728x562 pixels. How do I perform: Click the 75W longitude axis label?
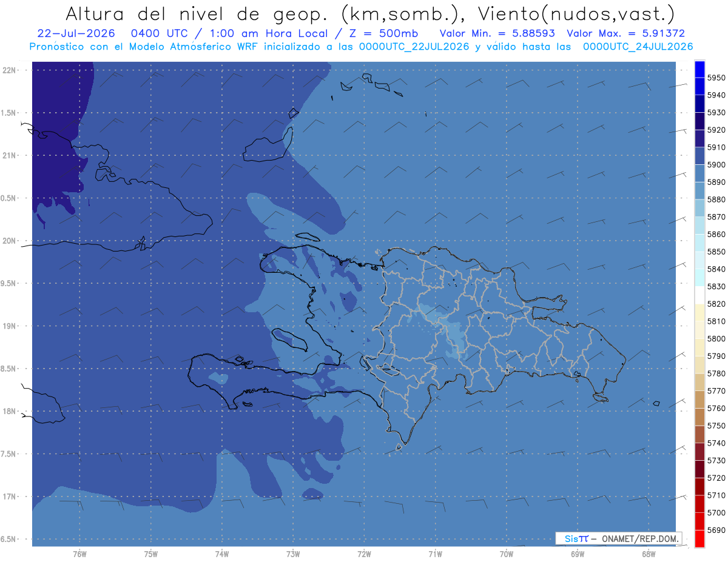pyautogui.click(x=151, y=554)
